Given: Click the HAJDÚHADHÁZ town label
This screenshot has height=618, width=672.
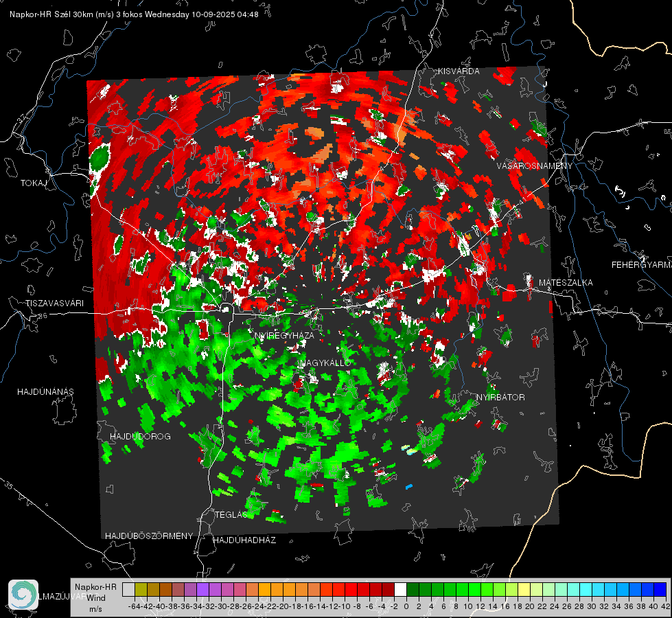Looking at the screenshot, I should [244, 540].
